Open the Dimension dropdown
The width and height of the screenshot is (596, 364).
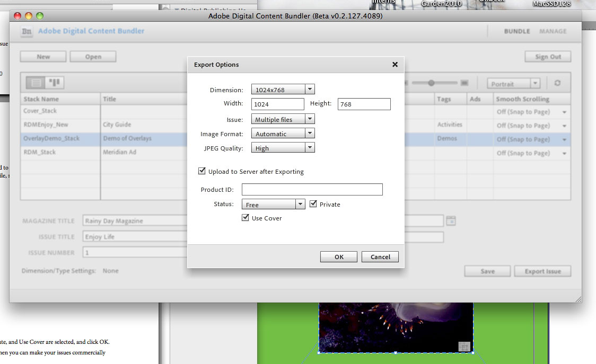pyautogui.click(x=283, y=90)
